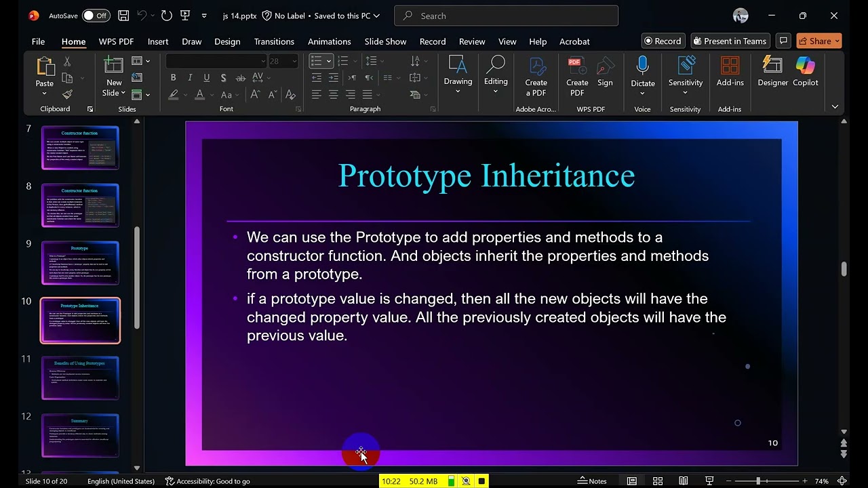Center align text

click(334, 95)
